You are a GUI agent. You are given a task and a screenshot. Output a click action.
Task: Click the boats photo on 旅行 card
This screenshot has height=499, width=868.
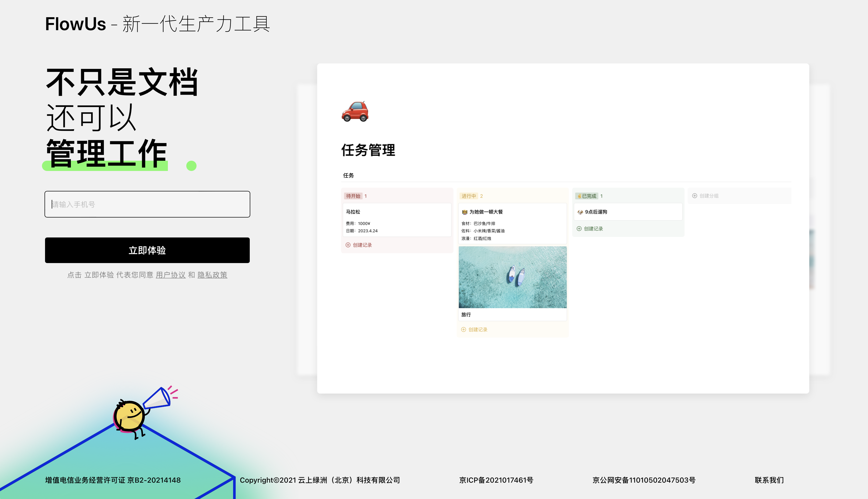512,277
